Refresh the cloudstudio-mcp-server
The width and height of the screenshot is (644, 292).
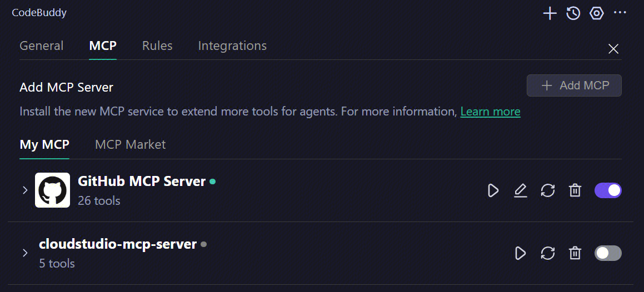[x=547, y=254]
